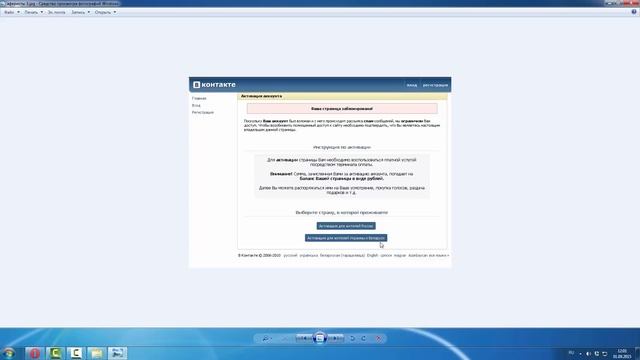Click the русский language link in footer
The width and height of the screenshot is (640, 360).
tap(290, 256)
